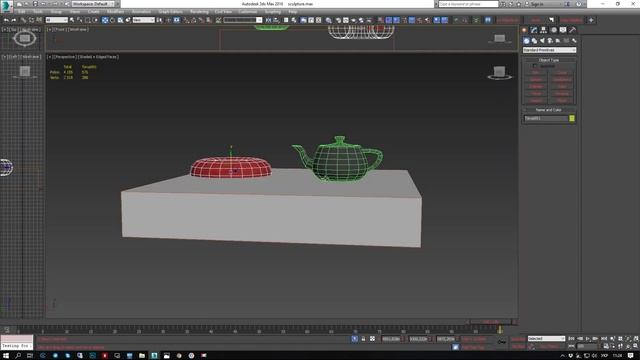The width and height of the screenshot is (640, 360).
Task: Open the selection filter All dropdown
Action: pyautogui.click(x=56, y=20)
